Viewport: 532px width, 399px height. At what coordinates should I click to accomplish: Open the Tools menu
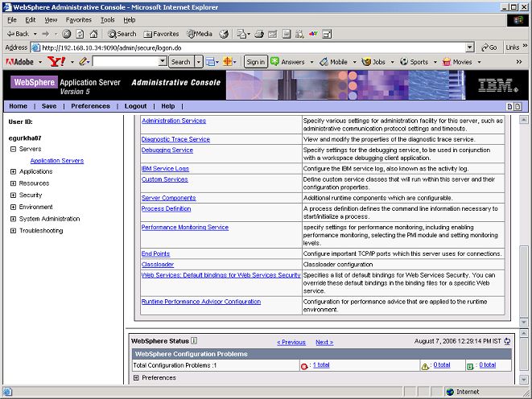pos(107,20)
